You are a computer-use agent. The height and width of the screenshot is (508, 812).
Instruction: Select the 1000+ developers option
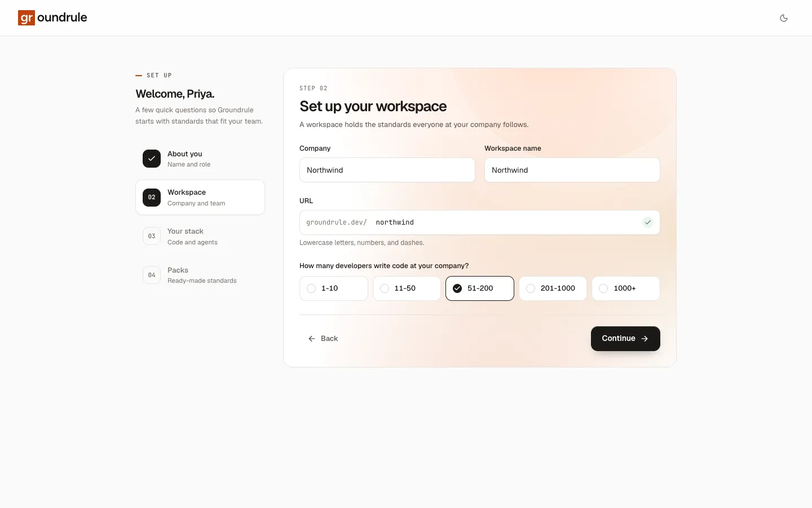[626, 288]
